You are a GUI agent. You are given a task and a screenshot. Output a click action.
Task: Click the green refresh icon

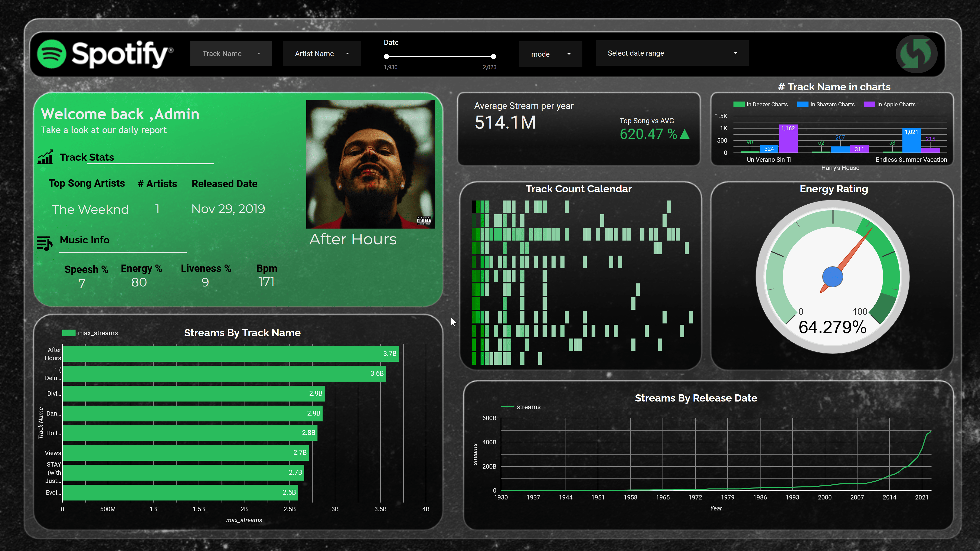coord(916,54)
